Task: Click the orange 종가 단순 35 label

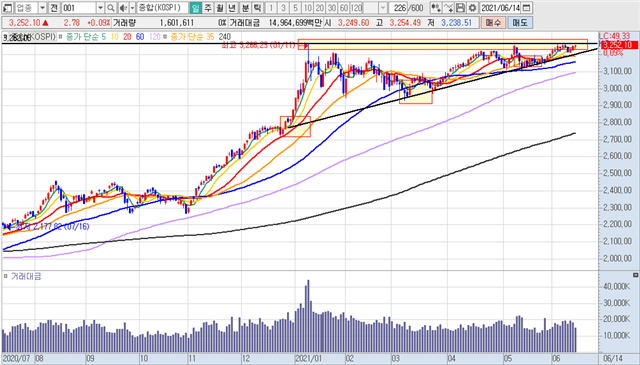Action: tap(192, 37)
